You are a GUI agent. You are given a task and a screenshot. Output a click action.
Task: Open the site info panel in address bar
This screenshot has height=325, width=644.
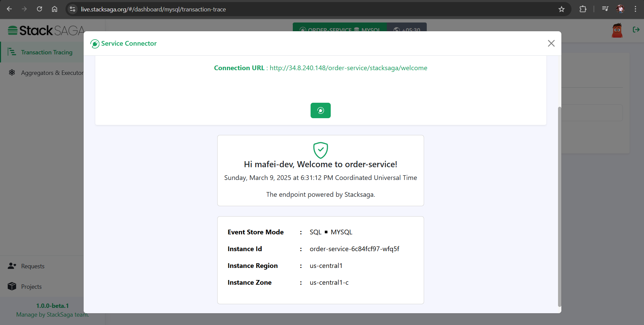coord(72,9)
